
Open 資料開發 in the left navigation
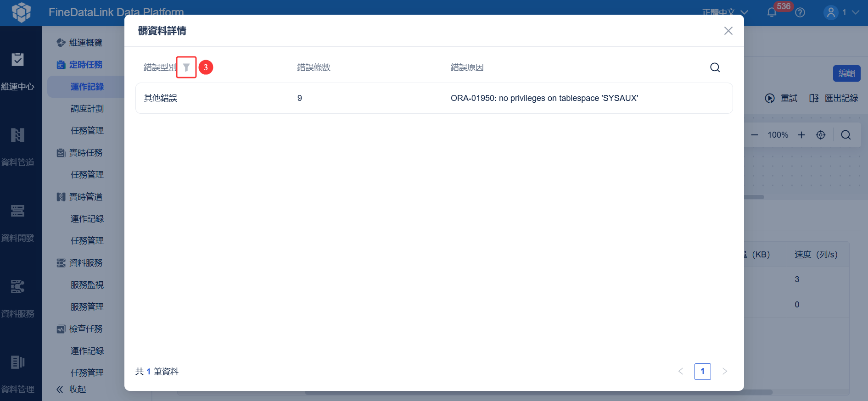tap(17, 223)
